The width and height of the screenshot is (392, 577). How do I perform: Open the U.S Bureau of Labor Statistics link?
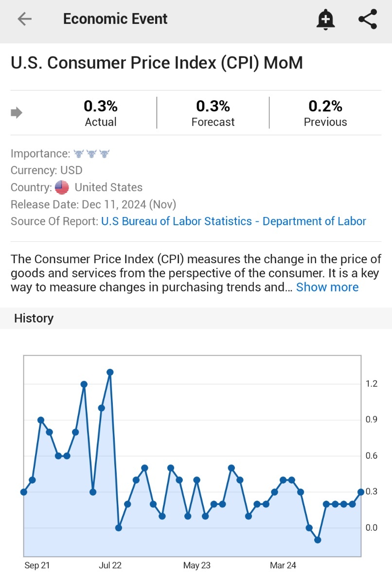click(x=233, y=221)
